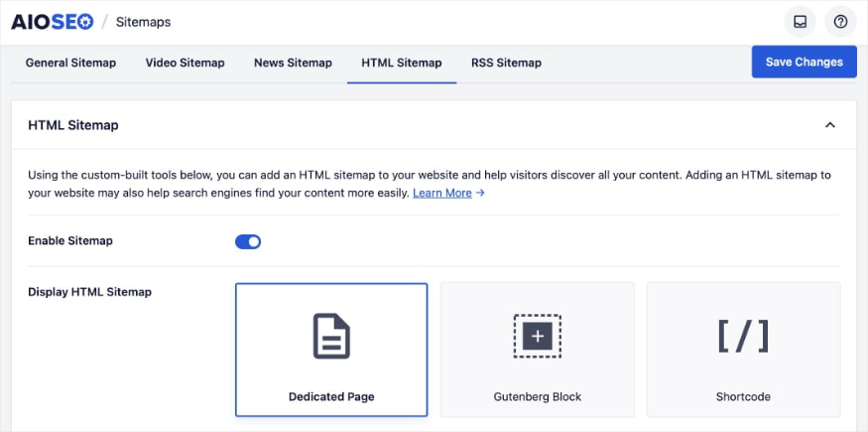Image resolution: width=868 pixels, height=432 pixels.
Task: Select the HTML Sitemap tab
Action: (x=402, y=64)
